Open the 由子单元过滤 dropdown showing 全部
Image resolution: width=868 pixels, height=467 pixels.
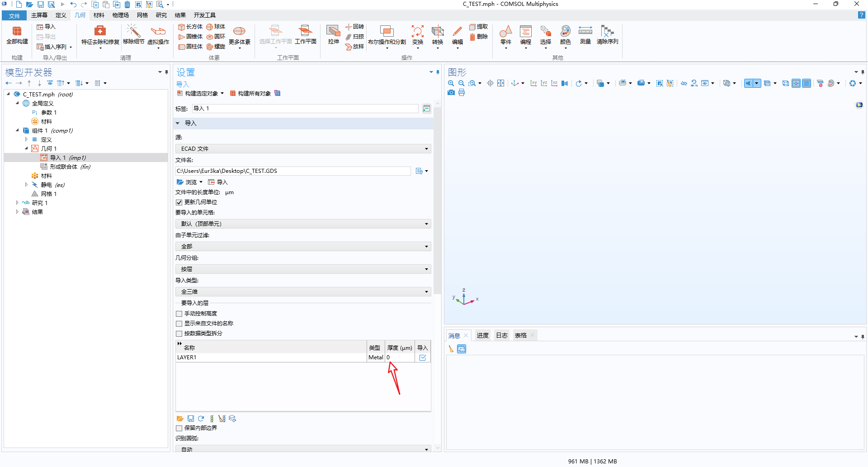click(x=303, y=247)
